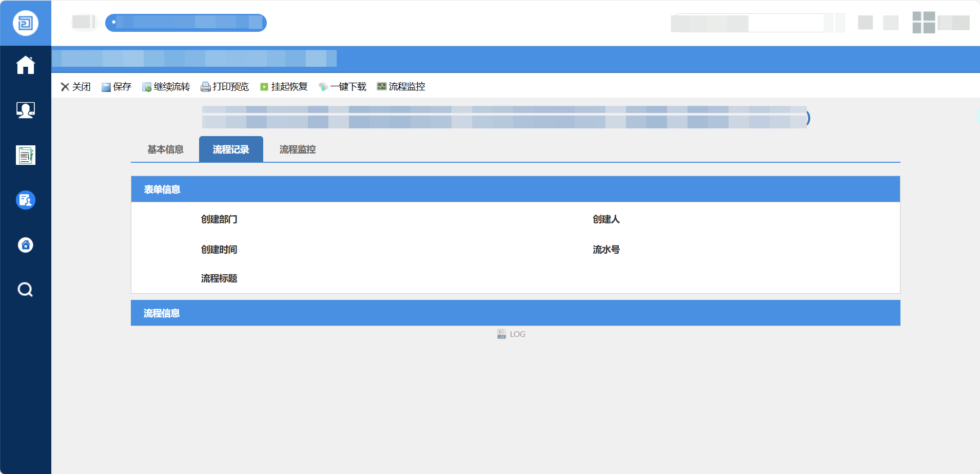The height and width of the screenshot is (474, 980).
Task: Click the 创建人 field label
Action: [x=606, y=219]
